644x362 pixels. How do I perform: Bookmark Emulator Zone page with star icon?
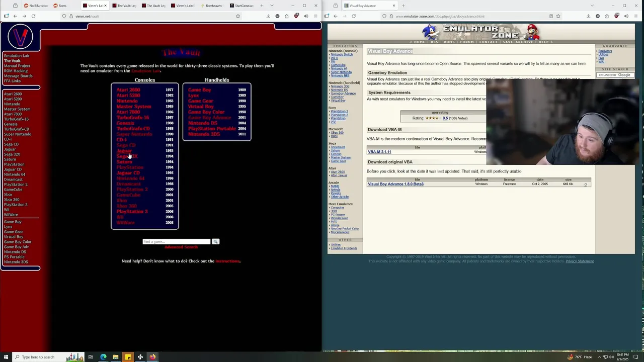[x=558, y=16]
